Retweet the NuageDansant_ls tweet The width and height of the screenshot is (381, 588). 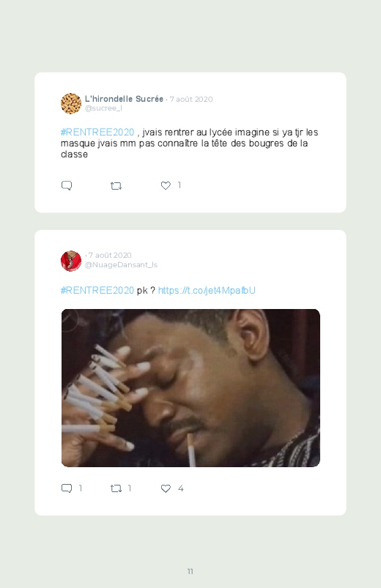(x=116, y=488)
